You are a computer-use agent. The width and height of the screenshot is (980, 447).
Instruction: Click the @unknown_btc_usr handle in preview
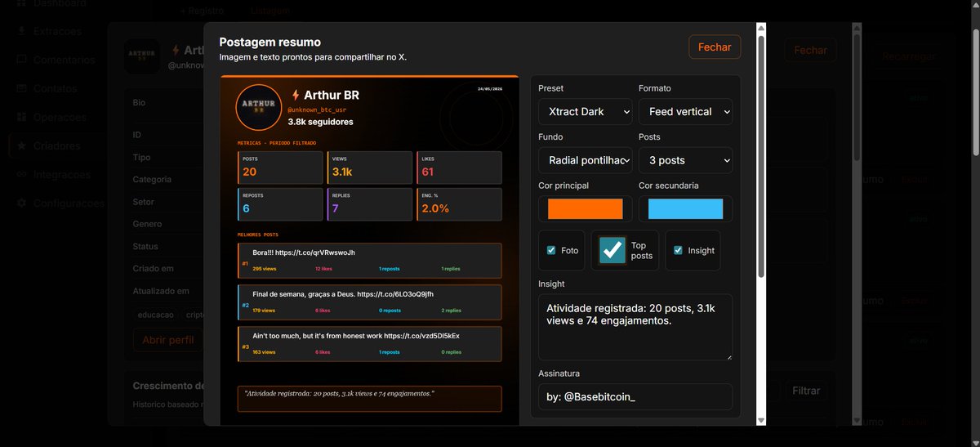tap(317, 110)
